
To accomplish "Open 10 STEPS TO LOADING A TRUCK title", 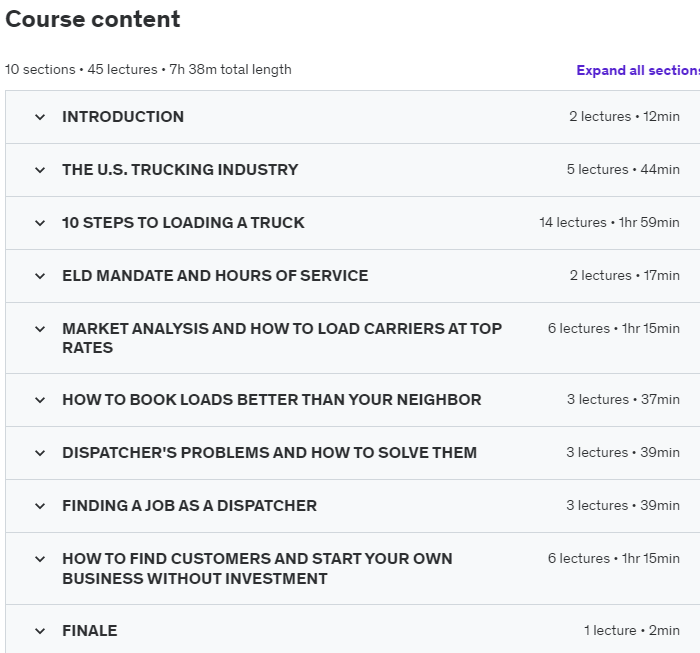I will (x=183, y=222).
